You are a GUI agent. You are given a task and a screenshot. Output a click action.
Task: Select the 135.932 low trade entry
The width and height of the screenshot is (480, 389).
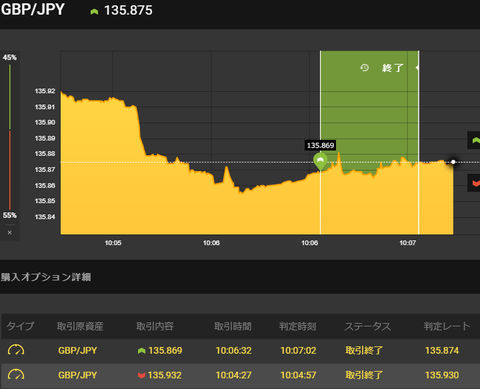(160, 375)
